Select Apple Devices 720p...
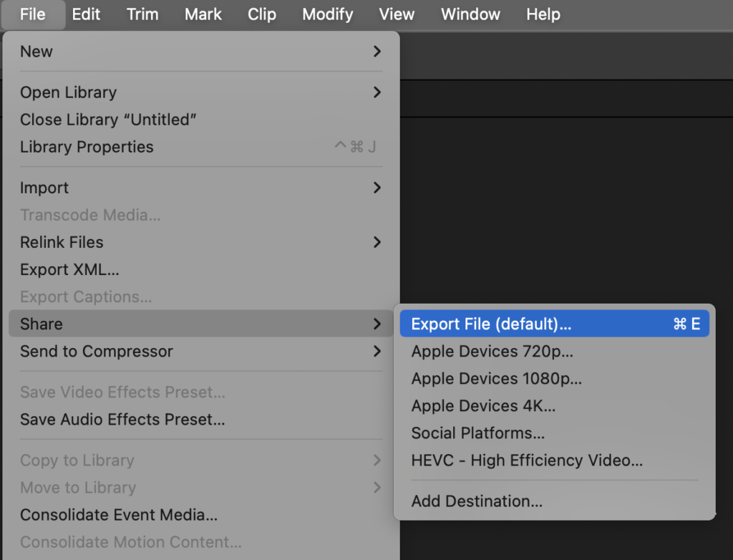Image resolution: width=733 pixels, height=560 pixels. click(x=555, y=352)
